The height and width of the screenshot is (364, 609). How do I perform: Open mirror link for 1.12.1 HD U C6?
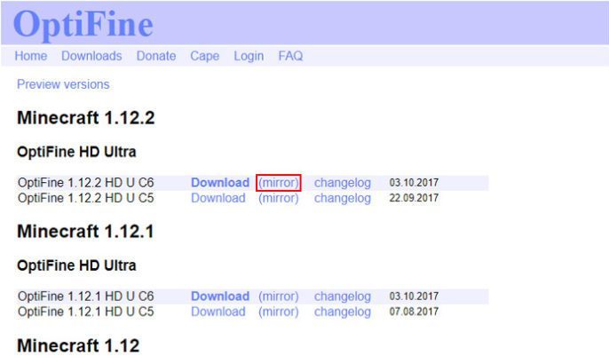click(x=279, y=297)
